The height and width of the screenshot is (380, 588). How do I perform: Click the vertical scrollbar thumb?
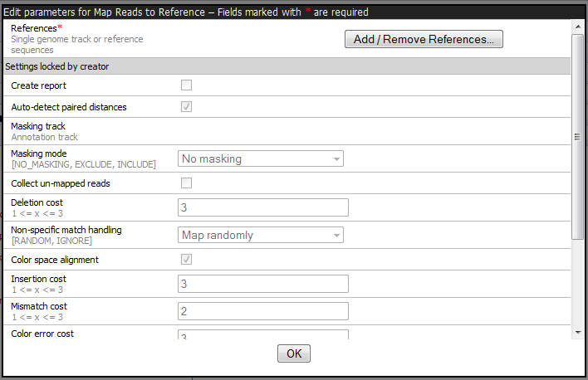(577, 137)
